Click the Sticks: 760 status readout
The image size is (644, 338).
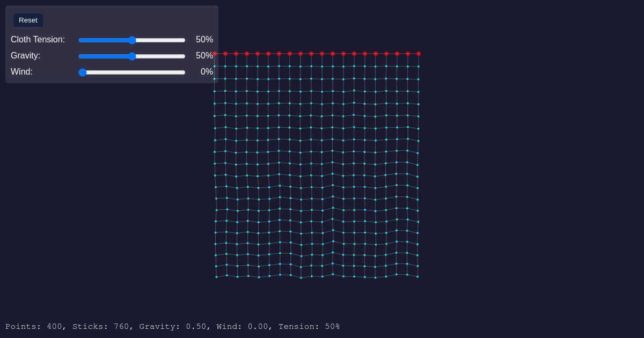click(x=102, y=327)
